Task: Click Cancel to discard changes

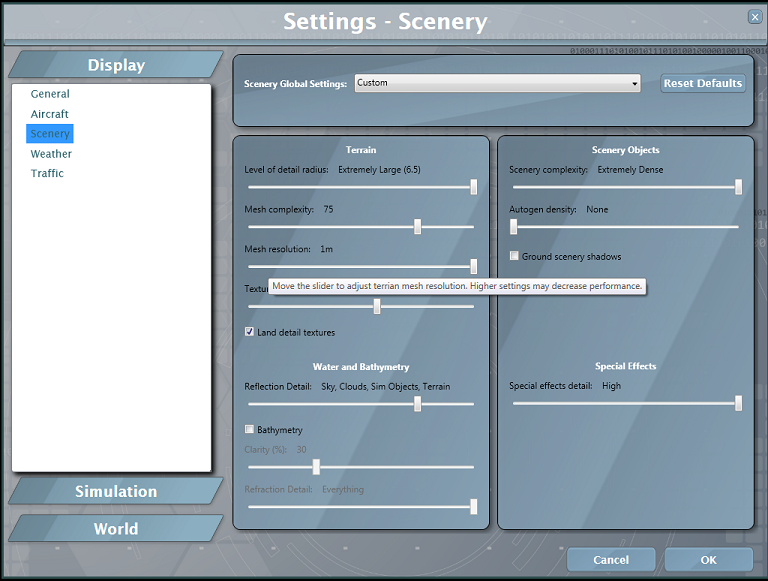Action: coord(611,560)
